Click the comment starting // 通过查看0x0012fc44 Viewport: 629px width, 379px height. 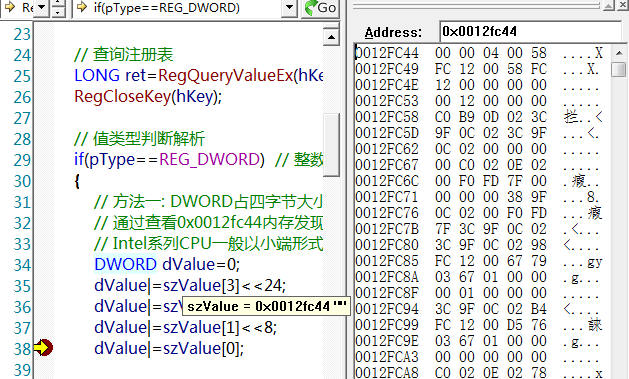[x=208, y=223]
